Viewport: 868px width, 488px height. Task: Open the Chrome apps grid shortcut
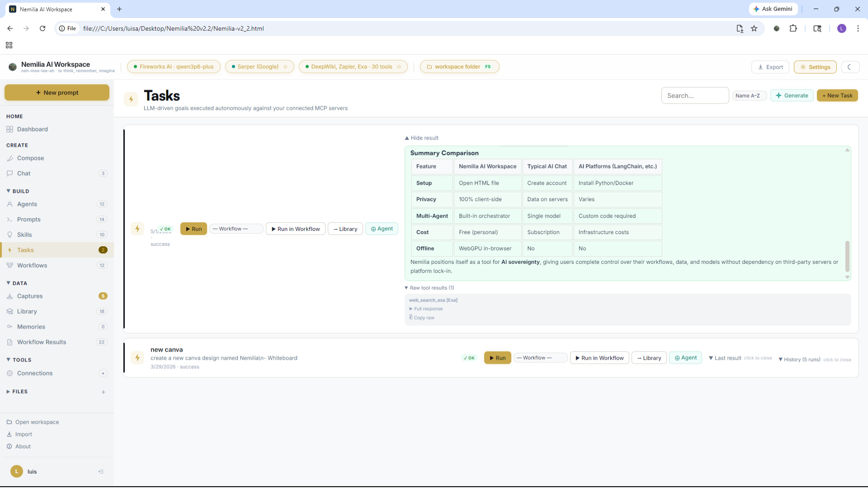click(9, 45)
